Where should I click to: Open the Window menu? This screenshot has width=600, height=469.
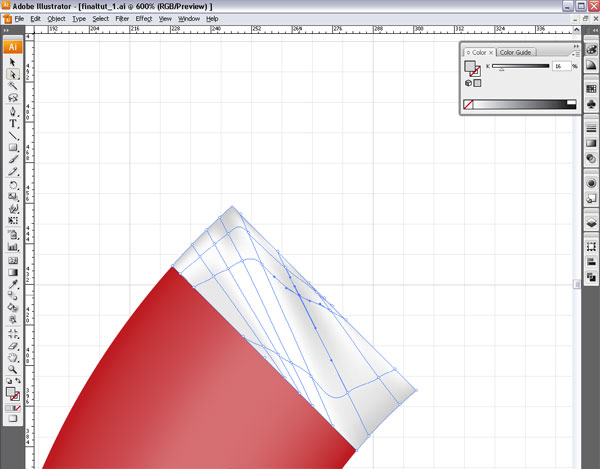click(189, 19)
